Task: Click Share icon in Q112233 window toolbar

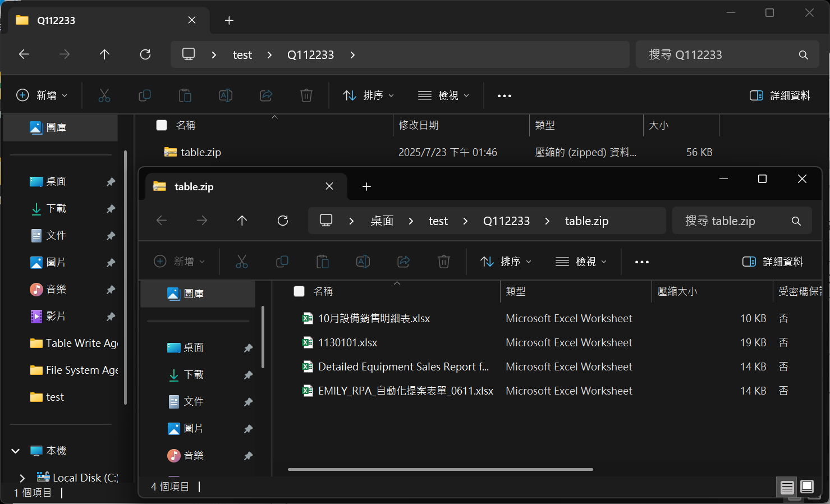Action: 266,95
